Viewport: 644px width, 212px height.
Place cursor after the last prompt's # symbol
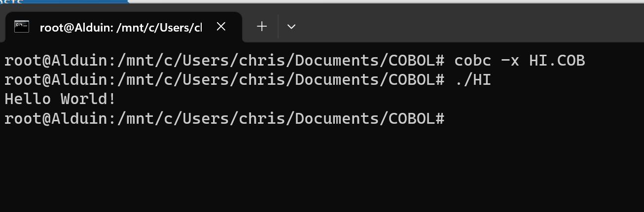tap(450, 119)
